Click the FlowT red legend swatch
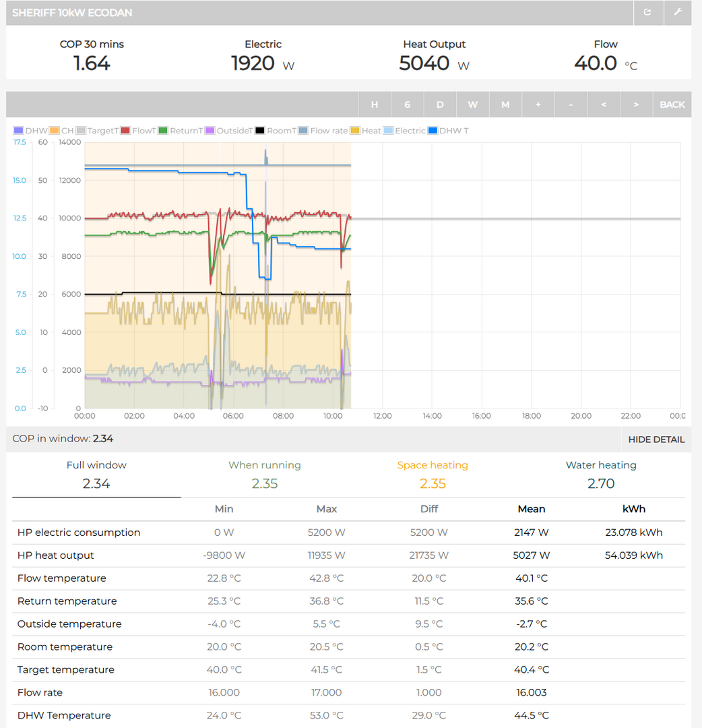This screenshot has width=702, height=728. pos(125,131)
